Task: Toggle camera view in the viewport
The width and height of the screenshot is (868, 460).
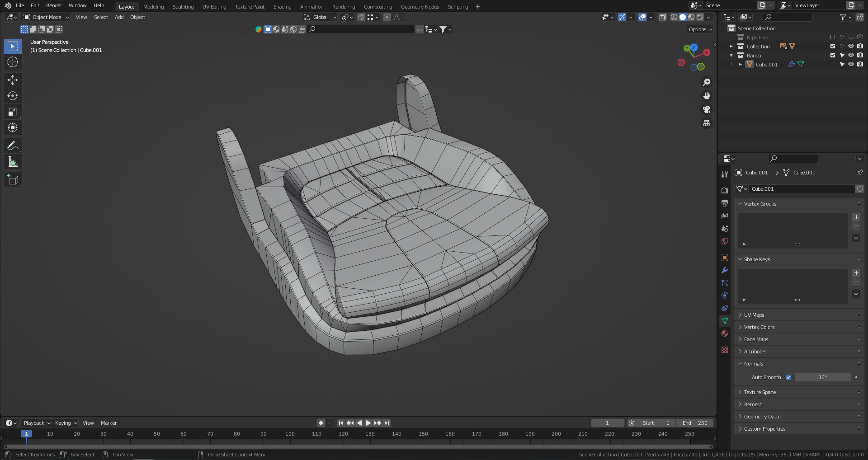Action: pos(707,109)
